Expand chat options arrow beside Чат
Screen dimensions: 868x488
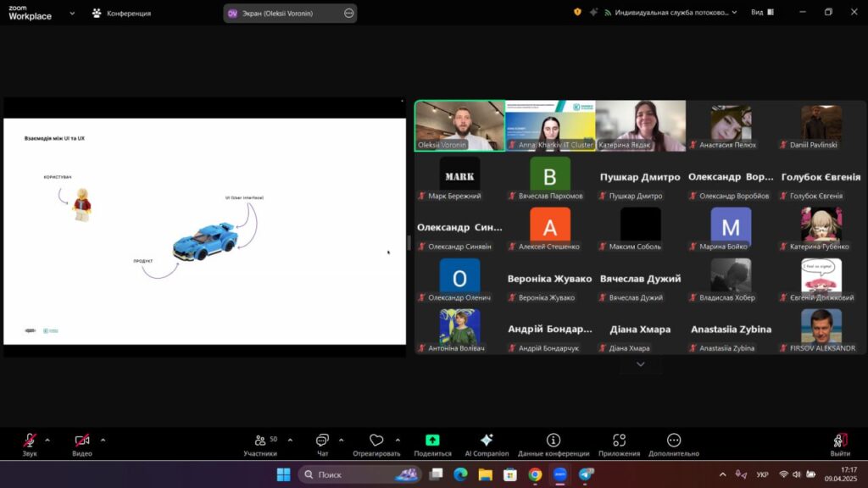pyautogui.click(x=341, y=441)
